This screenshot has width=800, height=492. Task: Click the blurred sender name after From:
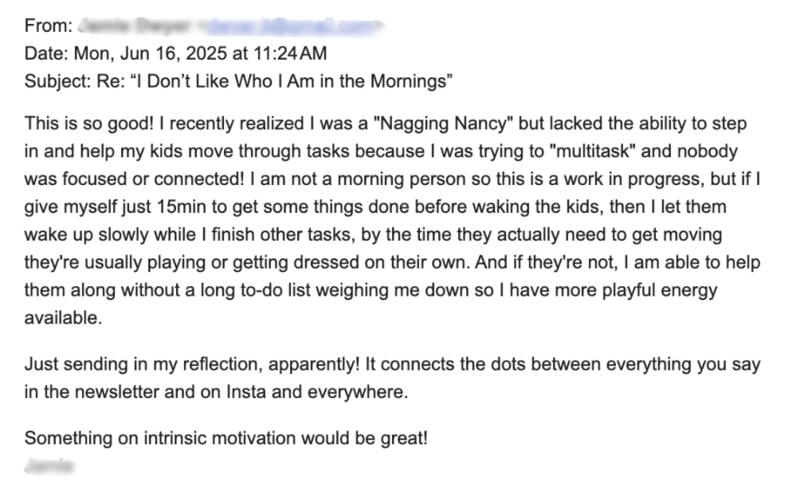136,26
